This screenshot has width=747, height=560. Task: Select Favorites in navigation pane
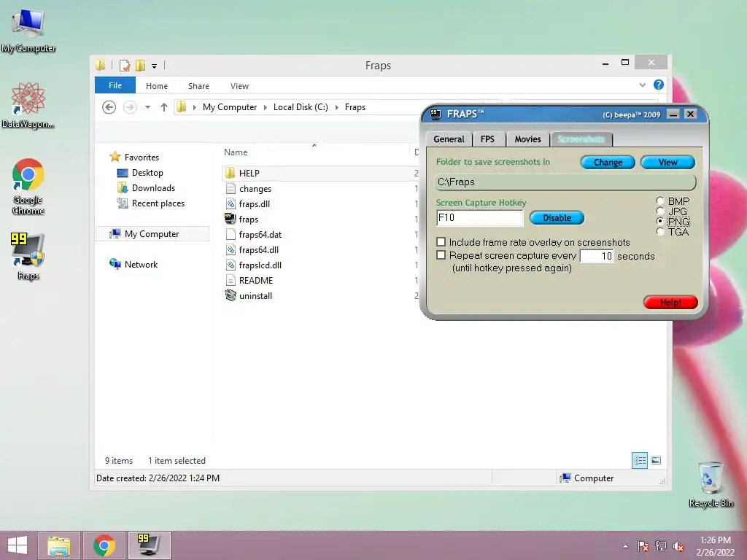[x=142, y=157]
